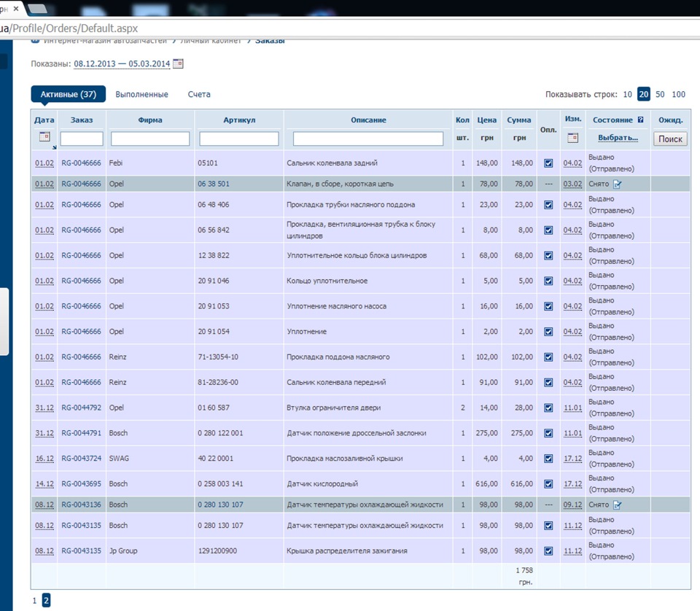Show 100 rows per page
700x611 pixels.
(678, 95)
